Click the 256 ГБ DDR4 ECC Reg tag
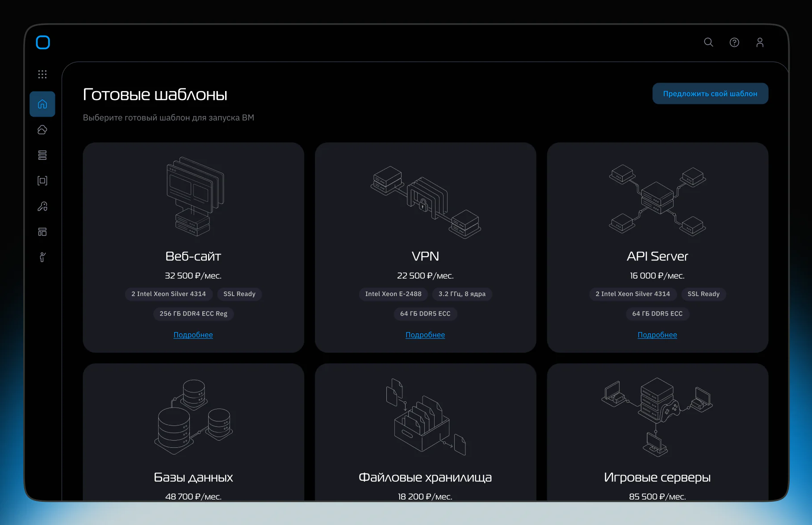This screenshot has height=525, width=812. (x=193, y=314)
